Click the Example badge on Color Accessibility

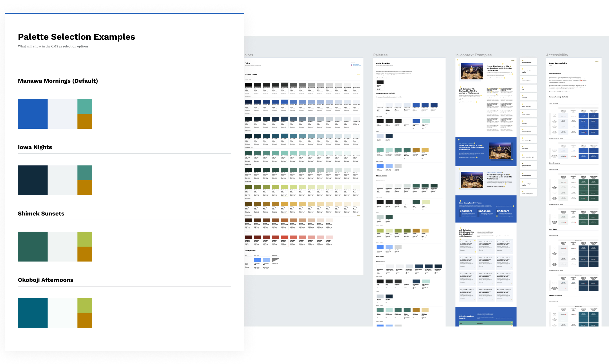coord(597,62)
